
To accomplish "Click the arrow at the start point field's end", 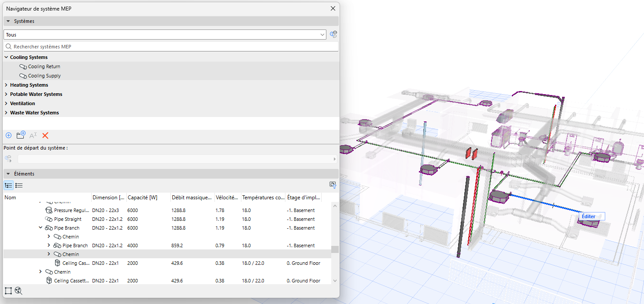I will [x=335, y=159].
